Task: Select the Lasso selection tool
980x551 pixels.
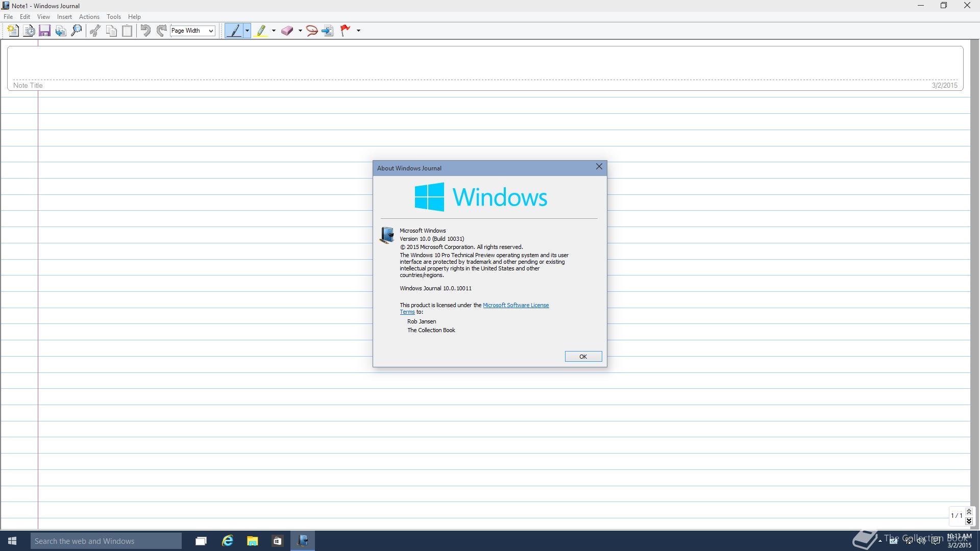Action: pyautogui.click(x=312, y=31)
